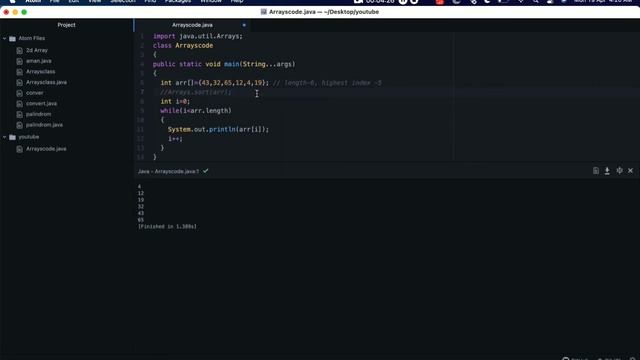Close the Java output panel
Image resolution: width=640 pixels, height=360 pixels.
point(630,171)
